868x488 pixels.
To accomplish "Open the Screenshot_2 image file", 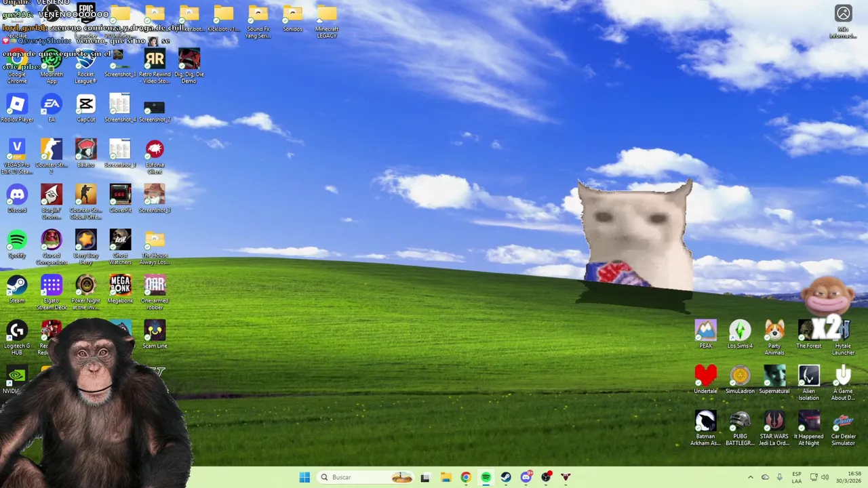I will coord(155,108).
